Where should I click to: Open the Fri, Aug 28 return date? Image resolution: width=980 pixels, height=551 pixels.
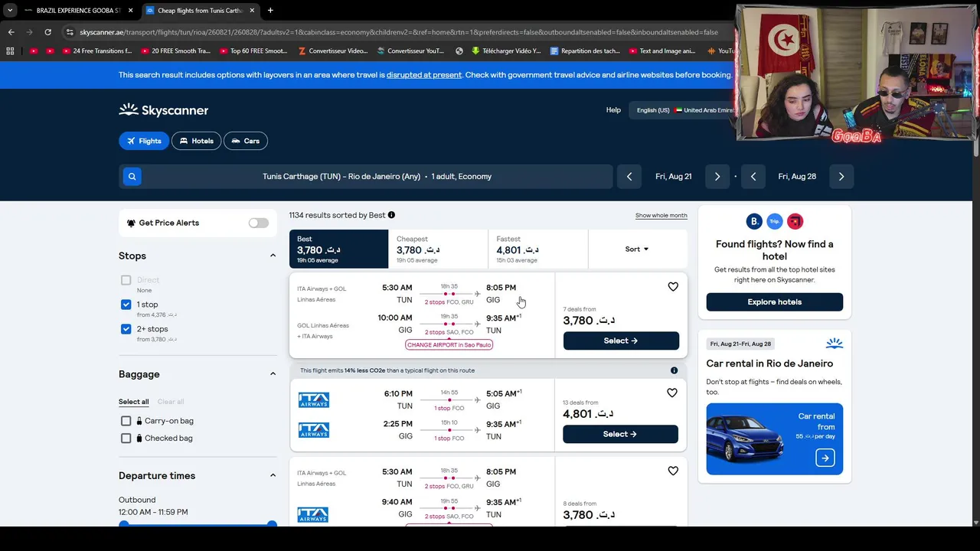(x=797, y=176)
